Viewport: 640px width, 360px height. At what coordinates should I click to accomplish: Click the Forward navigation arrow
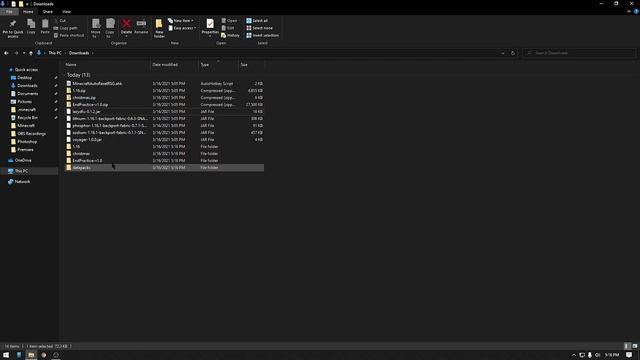[x=16, y=53]
